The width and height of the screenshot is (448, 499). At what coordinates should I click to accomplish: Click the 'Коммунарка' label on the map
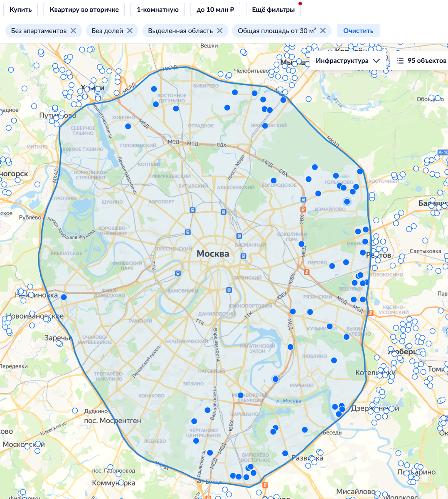113,483
